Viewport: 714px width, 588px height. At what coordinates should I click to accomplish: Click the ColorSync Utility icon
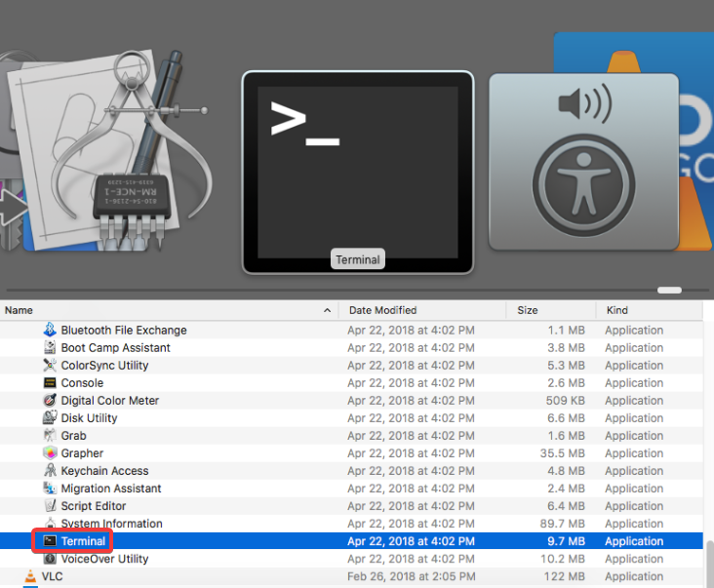pos(50,365)
